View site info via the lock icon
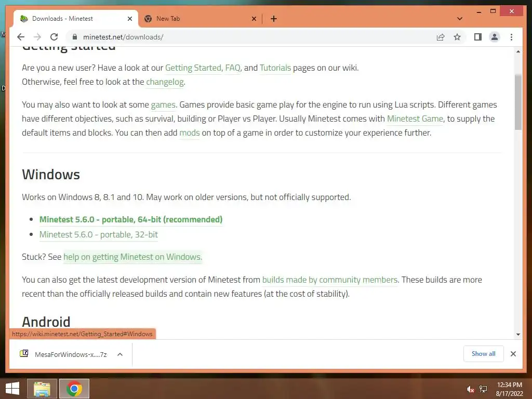Screen dimensions: 532x399 click(75, 37)
